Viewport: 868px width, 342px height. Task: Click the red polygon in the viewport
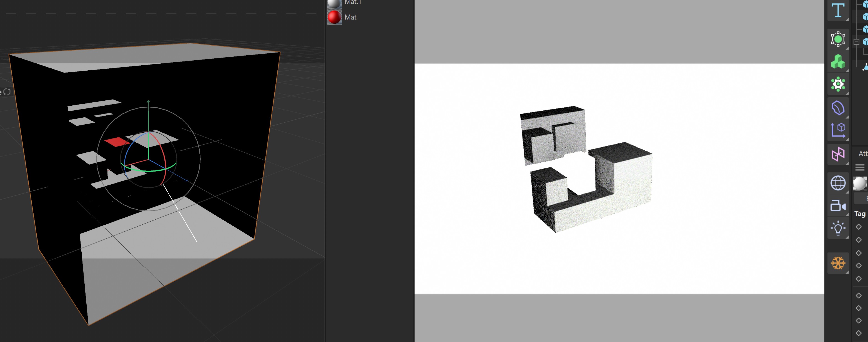coord(116,142)
